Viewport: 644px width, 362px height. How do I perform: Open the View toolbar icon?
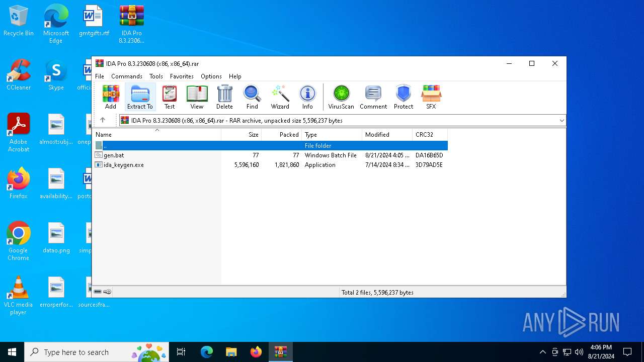pos(197,97)
